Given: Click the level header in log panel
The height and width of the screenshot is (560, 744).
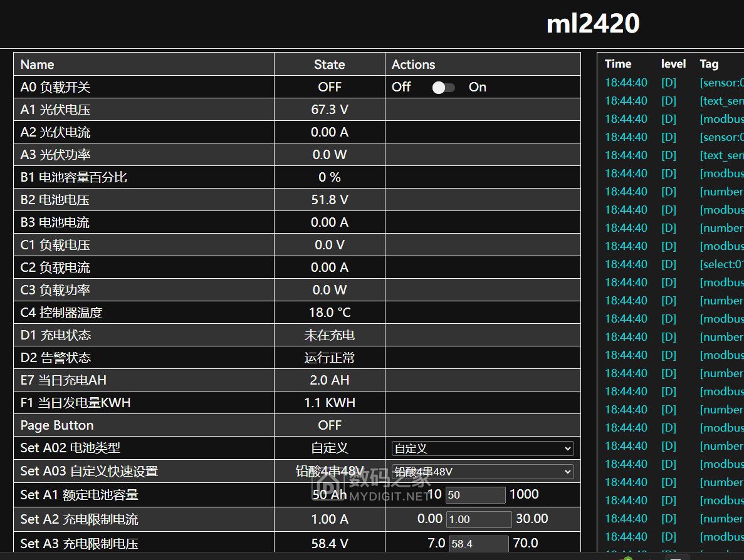Looking at the screenshot, I should tap(673, 64).
